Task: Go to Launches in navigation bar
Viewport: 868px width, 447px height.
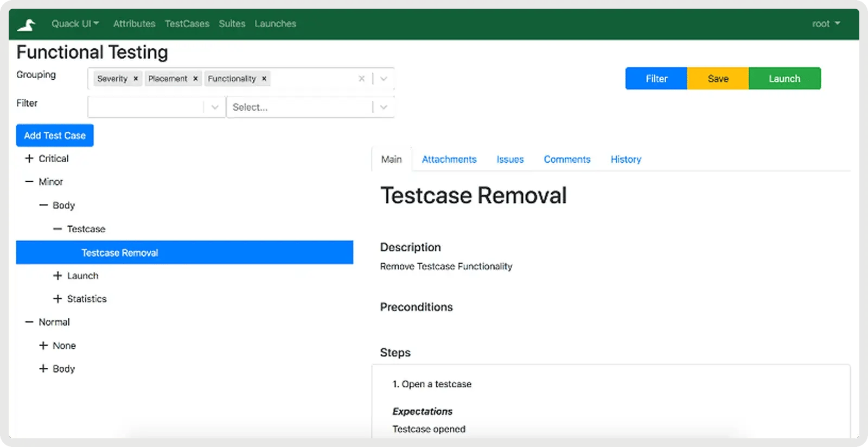Action: [275, 24]
